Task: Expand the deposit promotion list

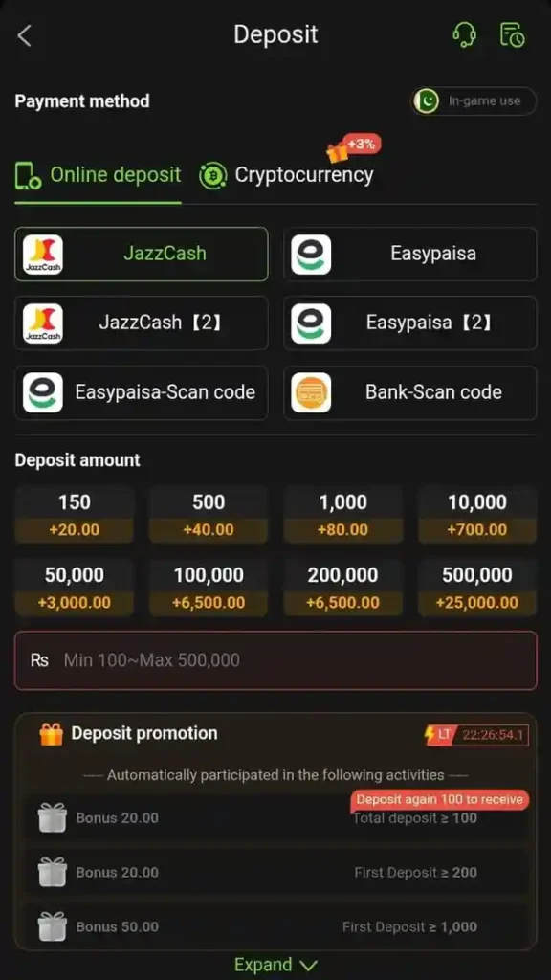Action: [x=275, y=965]
